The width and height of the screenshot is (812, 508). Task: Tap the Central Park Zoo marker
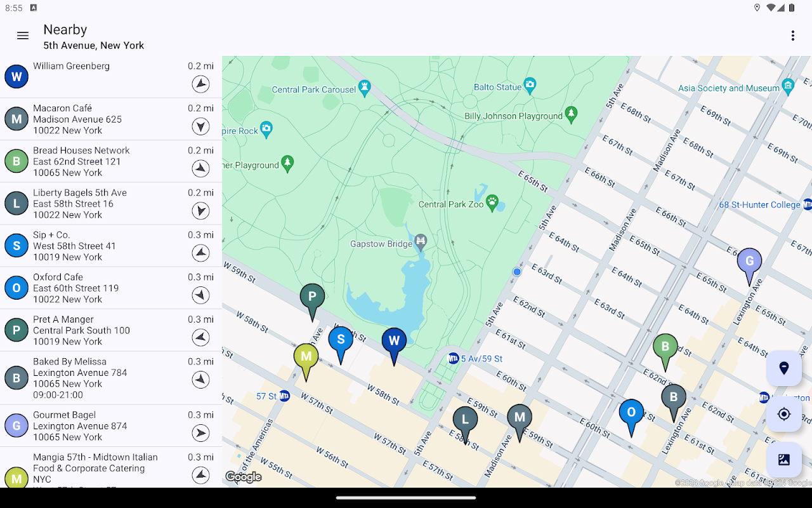(493, 203)
